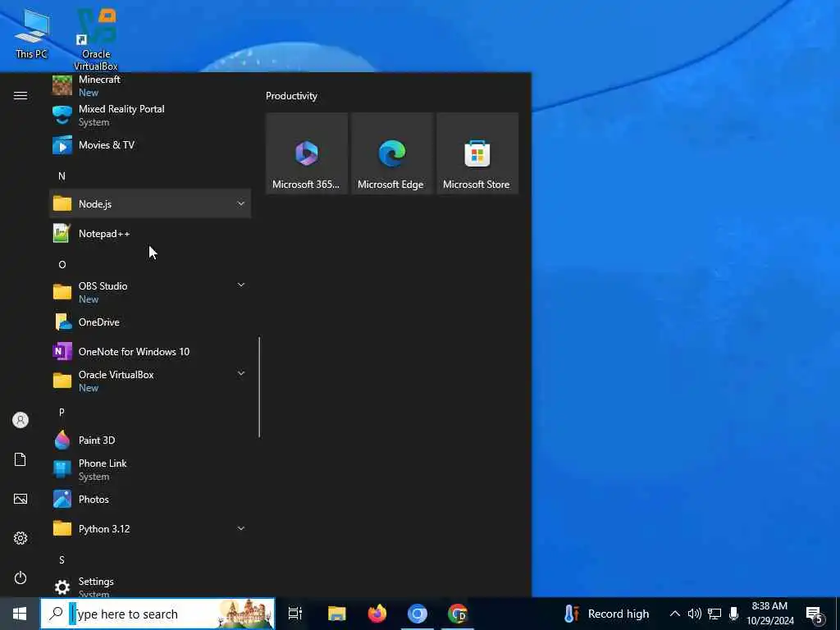Open the Python 3.12 folder
Image resolution: width=840 pixels, height=630 pixels.
150,529
